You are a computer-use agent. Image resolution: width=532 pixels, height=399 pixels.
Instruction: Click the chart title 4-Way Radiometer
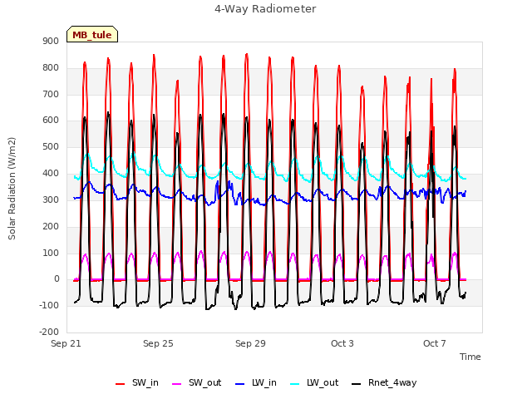point(265,9)
